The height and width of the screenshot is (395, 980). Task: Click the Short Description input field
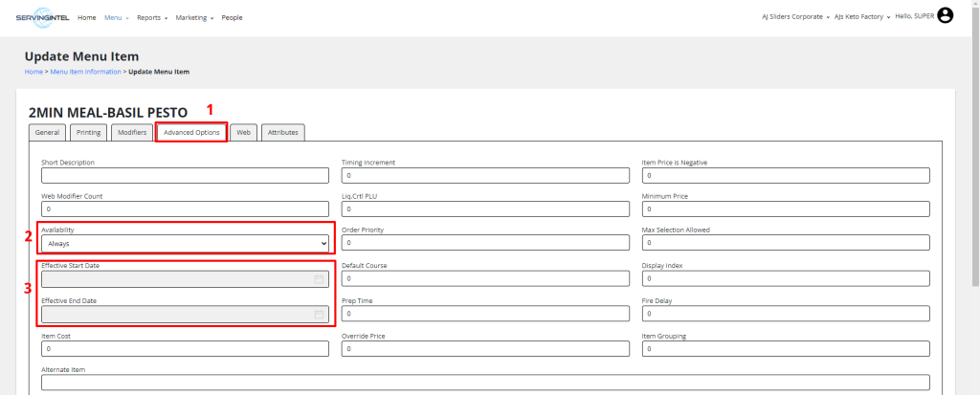(x=186, y=176)
